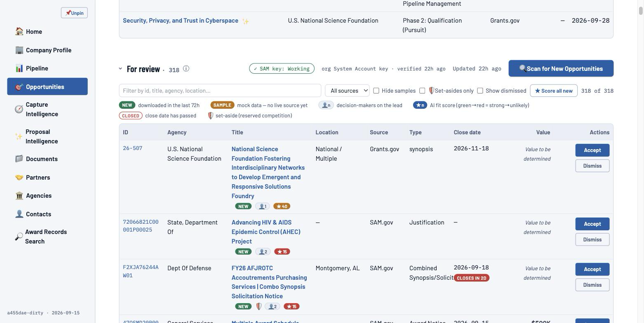644x323 pixels.
Task: Click the Award Records Search magnifier icon
Action: coord(19,236)
